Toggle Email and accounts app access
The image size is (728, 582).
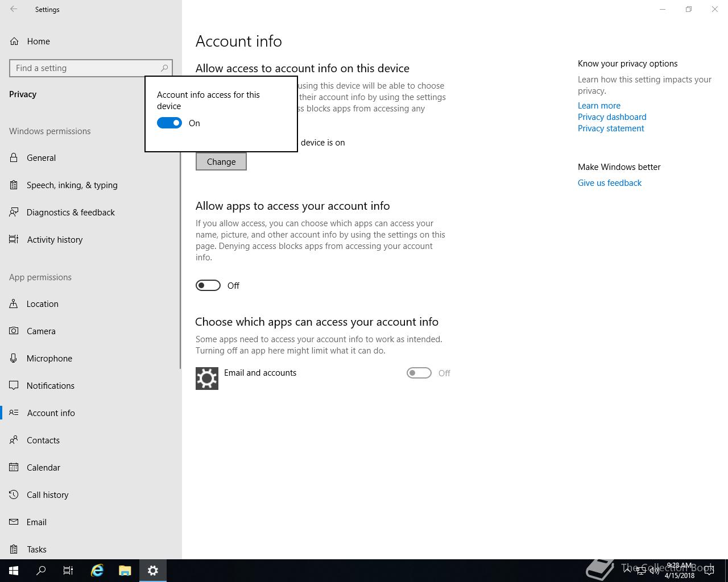419,373
